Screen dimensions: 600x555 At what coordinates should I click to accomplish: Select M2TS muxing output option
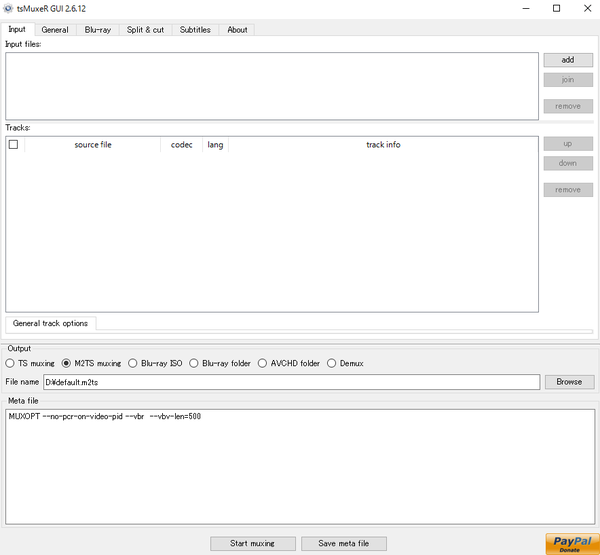[x=91, y=363]
